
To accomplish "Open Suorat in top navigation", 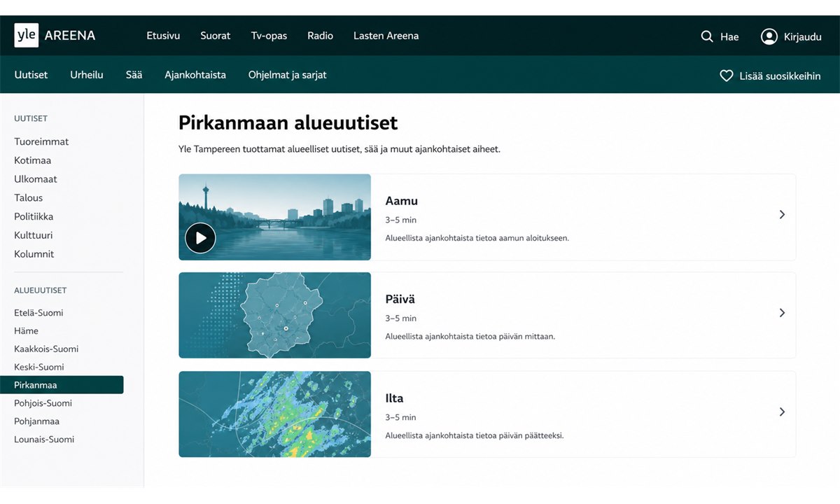I will [x=215, y=36].
